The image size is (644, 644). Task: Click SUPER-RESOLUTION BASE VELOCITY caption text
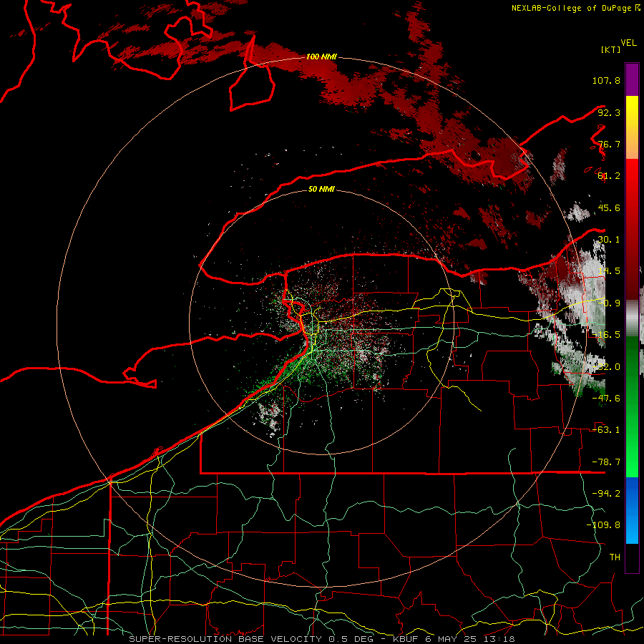[225, 639]
